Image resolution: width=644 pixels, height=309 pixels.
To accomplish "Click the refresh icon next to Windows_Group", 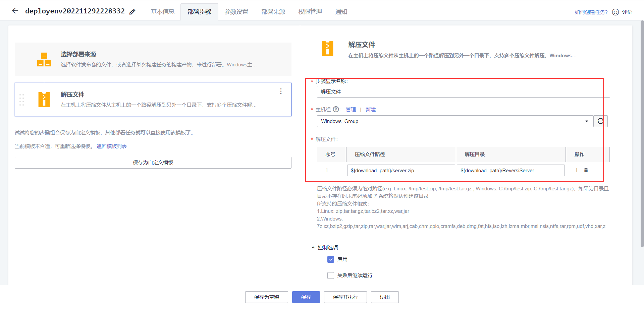I will 600,121.
